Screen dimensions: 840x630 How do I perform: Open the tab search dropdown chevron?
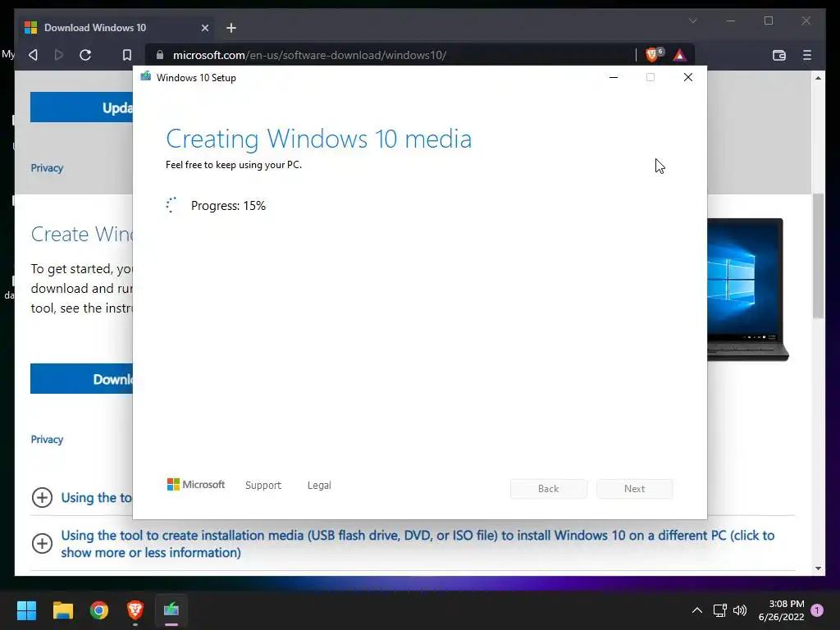[692, 21]
